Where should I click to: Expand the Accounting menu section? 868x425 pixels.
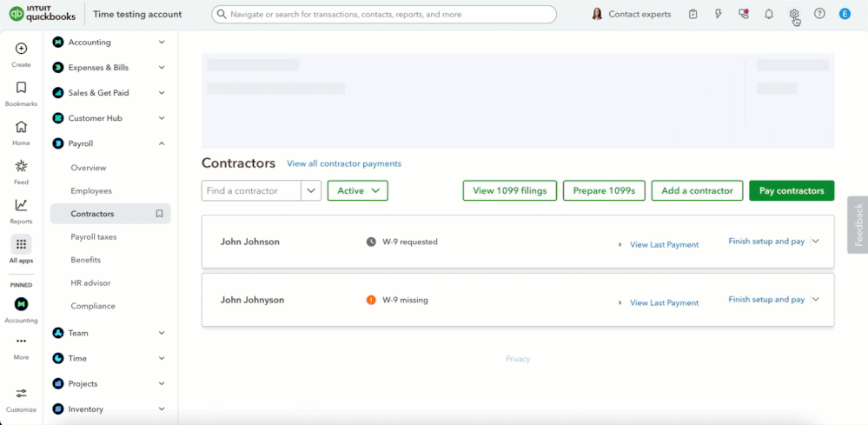tap(162, 43)
